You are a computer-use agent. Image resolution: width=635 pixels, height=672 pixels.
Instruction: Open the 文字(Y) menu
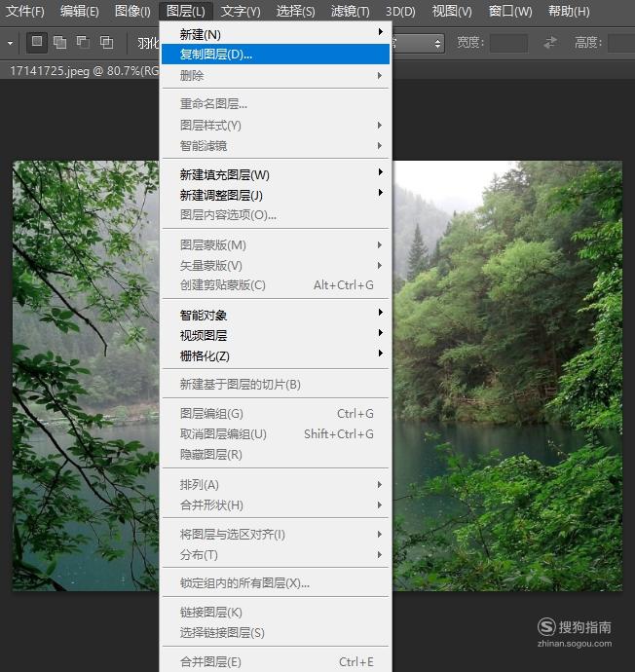pos(241,11)
